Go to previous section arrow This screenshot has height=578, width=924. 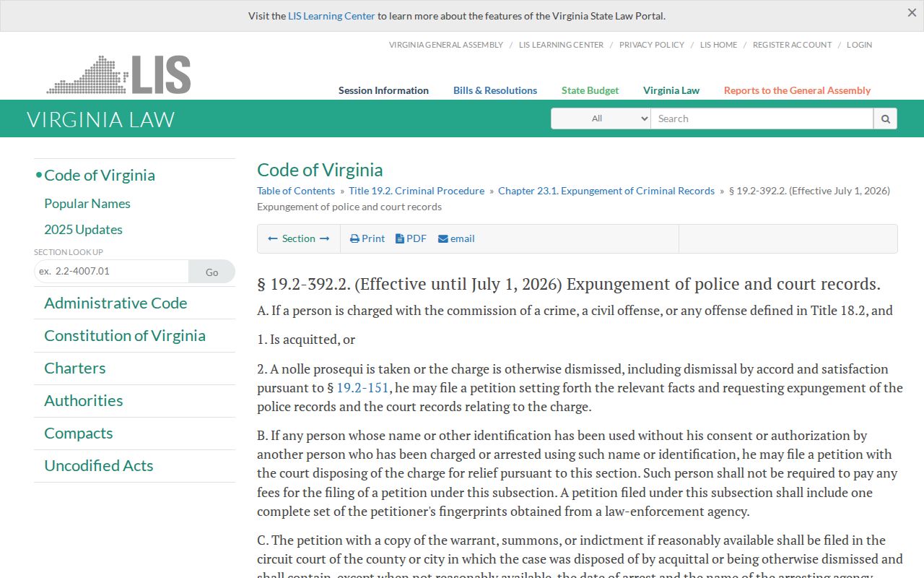click(273, 238)
